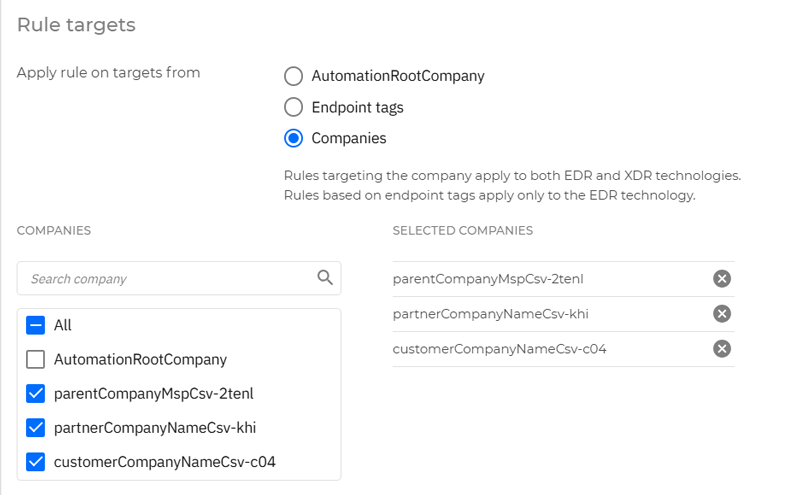Click the COMPANIES header above the search
The image size is (785, 495).
click(54, 231)
